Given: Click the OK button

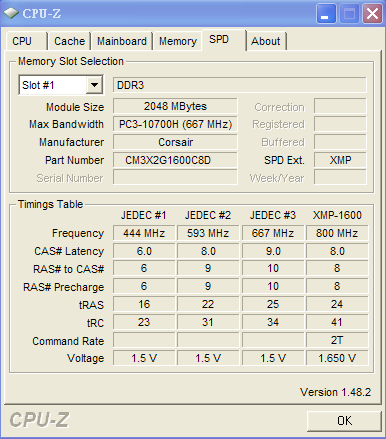Looking at the screenshot, I should pos(344,421).
